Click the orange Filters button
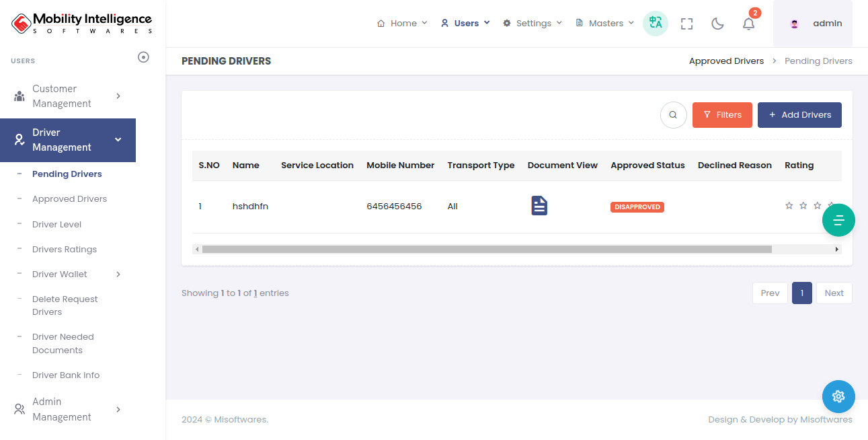 click(722, 115)
